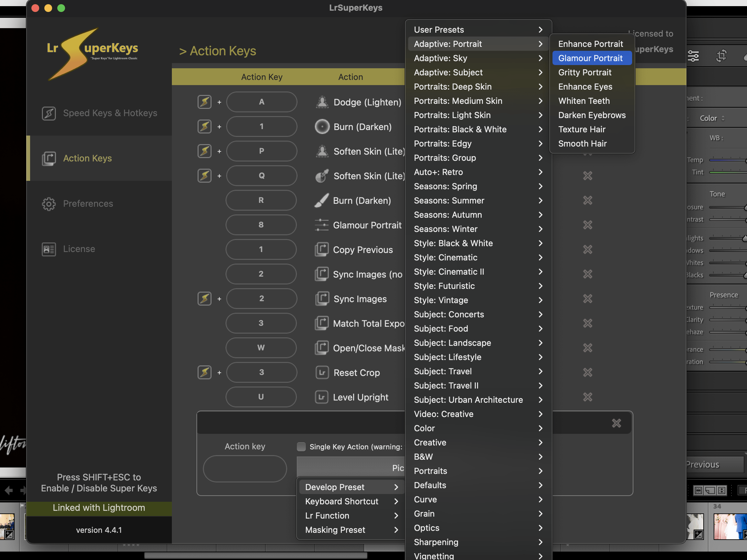The height and width of the screenshot is (560, 747).
Task: Click the brush icon for Burn (Darken) row R
Action: click(x=321, y=201)
